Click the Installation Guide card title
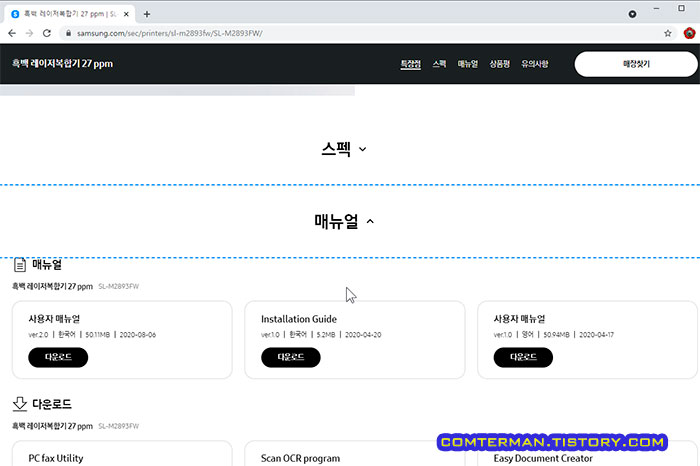 299,319
